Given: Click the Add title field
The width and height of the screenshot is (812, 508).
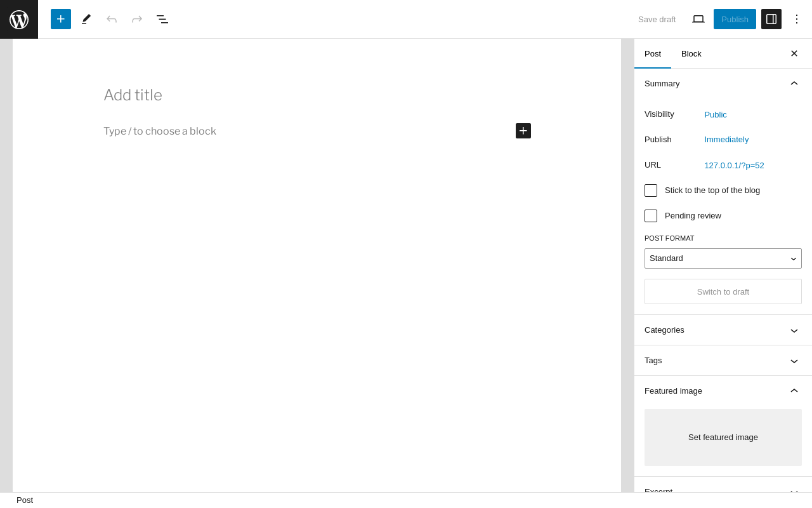Looking at the screenshot, I should 317,95.
